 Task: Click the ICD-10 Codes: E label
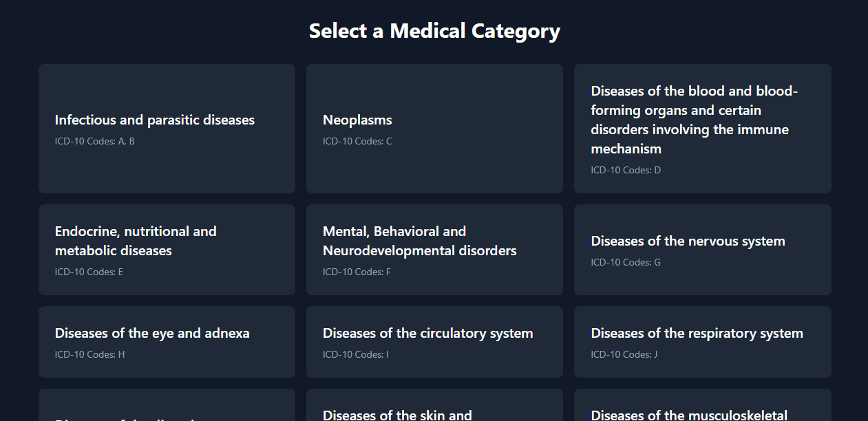(x=89, y=272)
